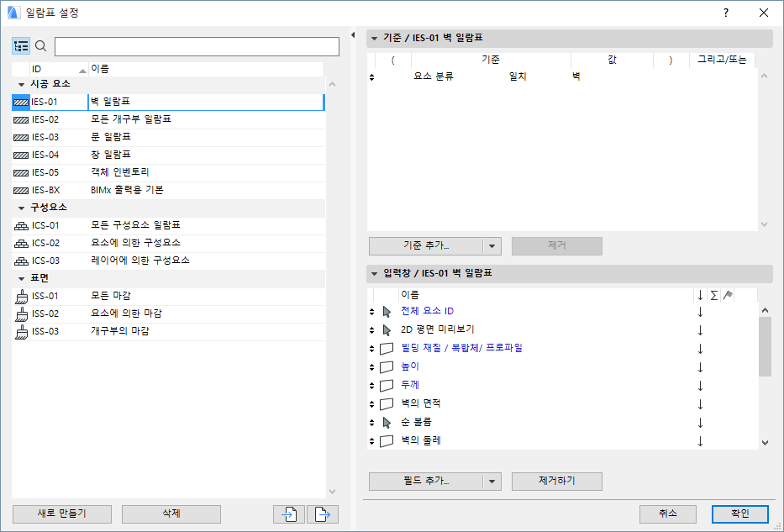Click the 새로 만들기 button

click(62, 514)
